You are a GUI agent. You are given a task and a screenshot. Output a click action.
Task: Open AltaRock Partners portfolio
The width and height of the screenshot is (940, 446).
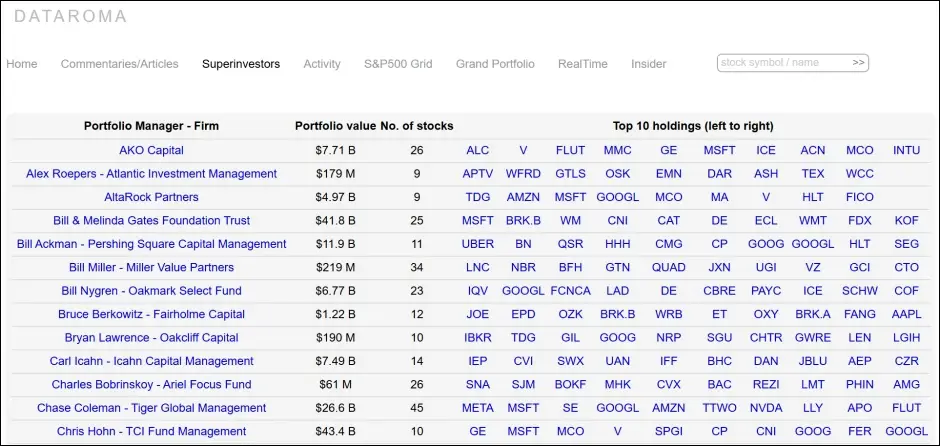pos(152,197)
